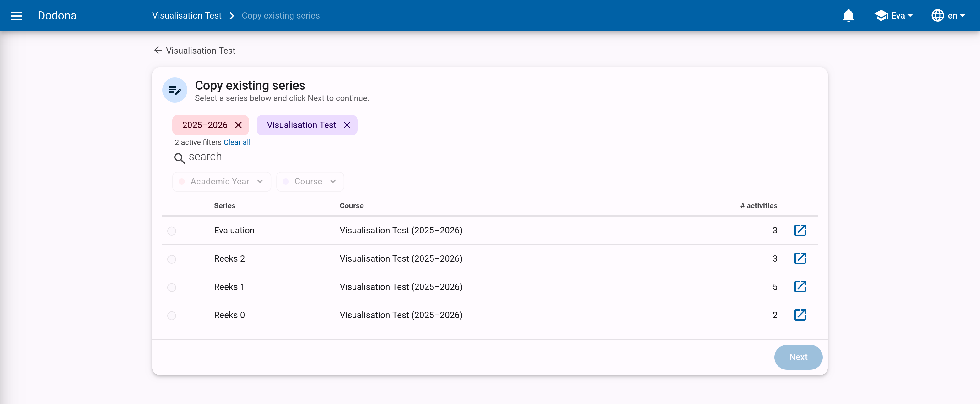Click the Evaluation series name

click(234, 230)
